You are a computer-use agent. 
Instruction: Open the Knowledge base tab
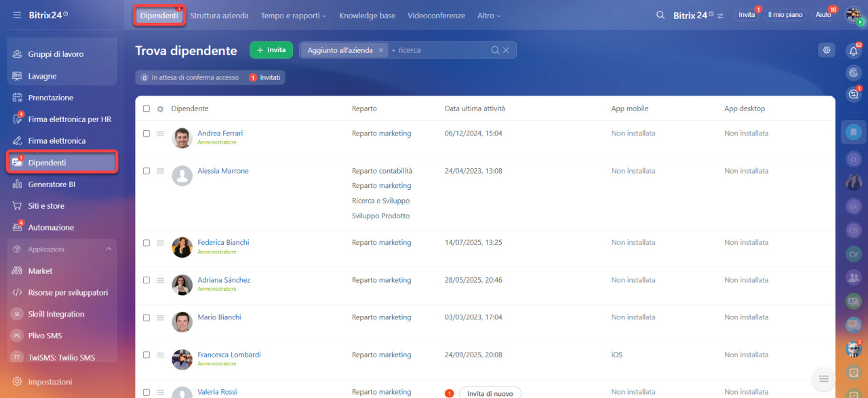click(x=367, y=16)
